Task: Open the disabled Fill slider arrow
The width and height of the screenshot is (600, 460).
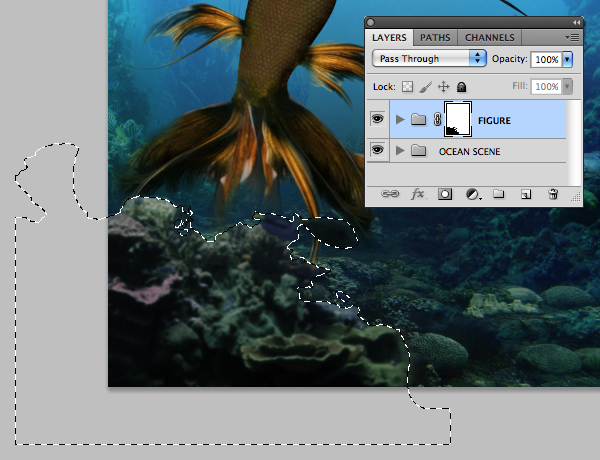Action: point(567,86)
